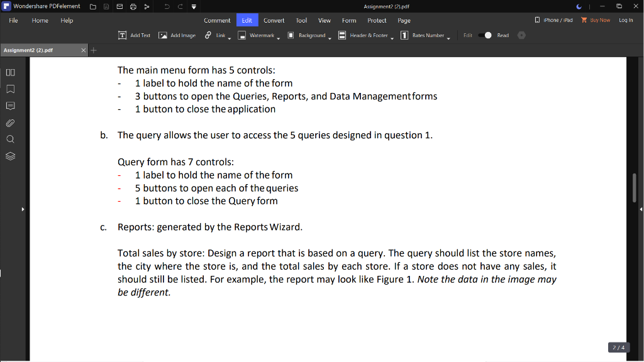
Task: Switch to the Page tab
Action: coord(404,20)
